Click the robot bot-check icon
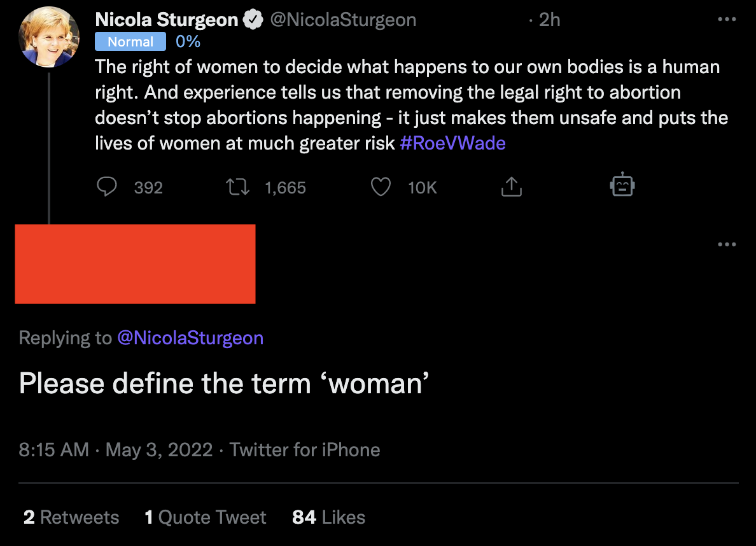Screen dimensions: 756x546 622,185
